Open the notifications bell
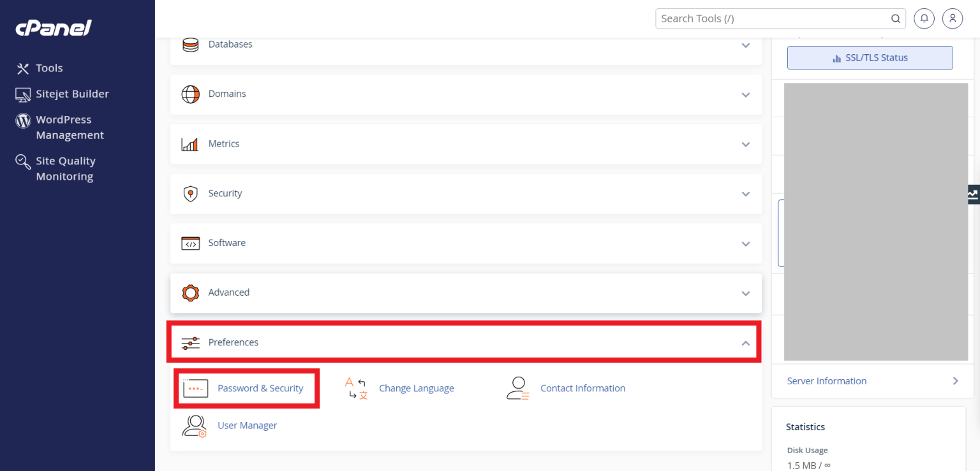The height and width of the screenshot is (471, 980). (924, 18)
